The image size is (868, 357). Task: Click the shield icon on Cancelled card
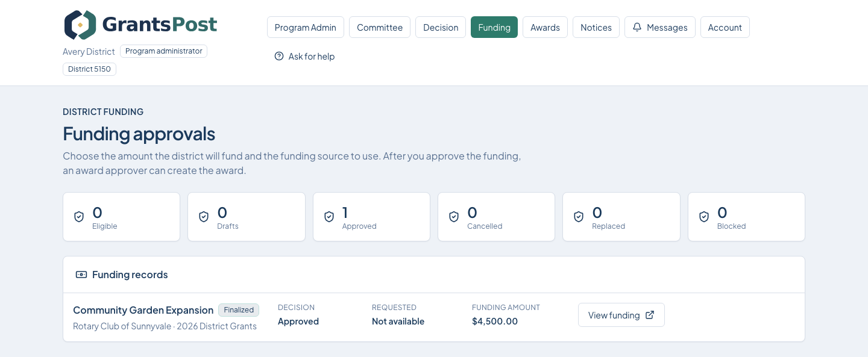click(454, 217)
